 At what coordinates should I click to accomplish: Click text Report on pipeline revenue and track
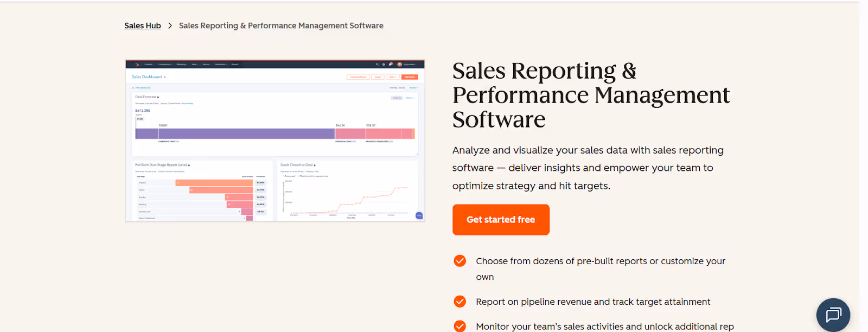click(593, 302)
